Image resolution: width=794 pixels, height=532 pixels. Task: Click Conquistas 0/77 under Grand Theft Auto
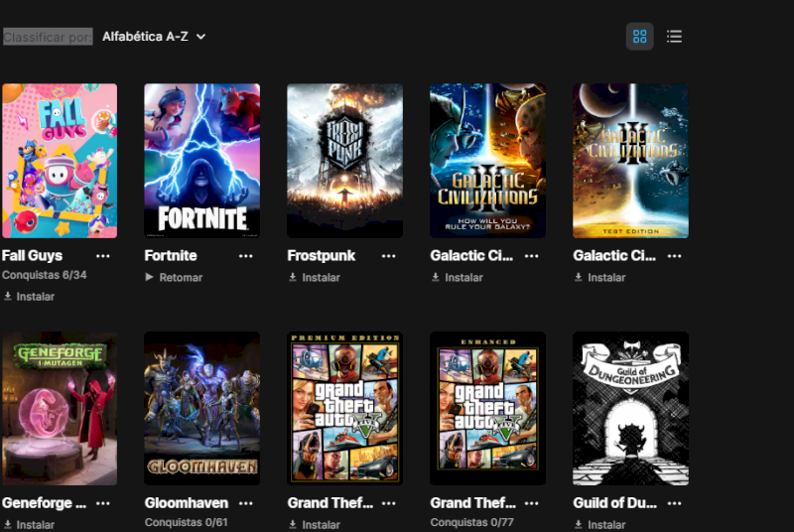(472, 522)
